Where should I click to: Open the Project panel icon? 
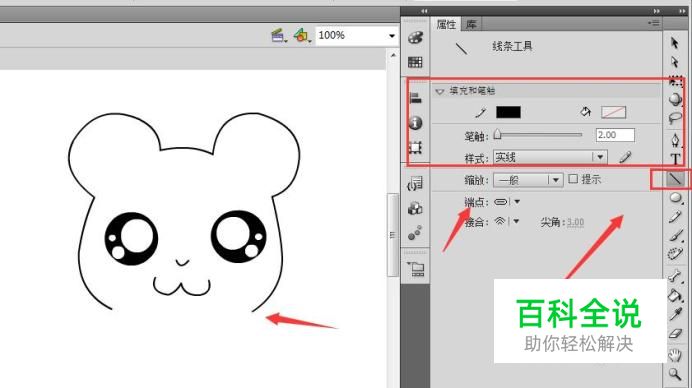pyautogui.click(x=416, y=268)
